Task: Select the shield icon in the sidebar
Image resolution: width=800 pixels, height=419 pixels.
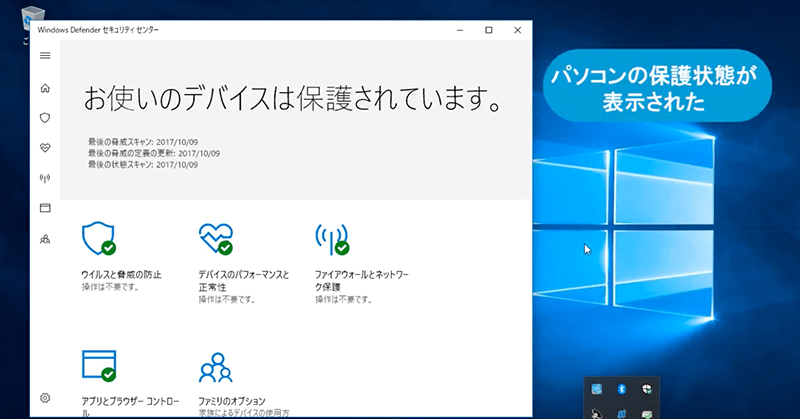Action: tap(45, 118)
